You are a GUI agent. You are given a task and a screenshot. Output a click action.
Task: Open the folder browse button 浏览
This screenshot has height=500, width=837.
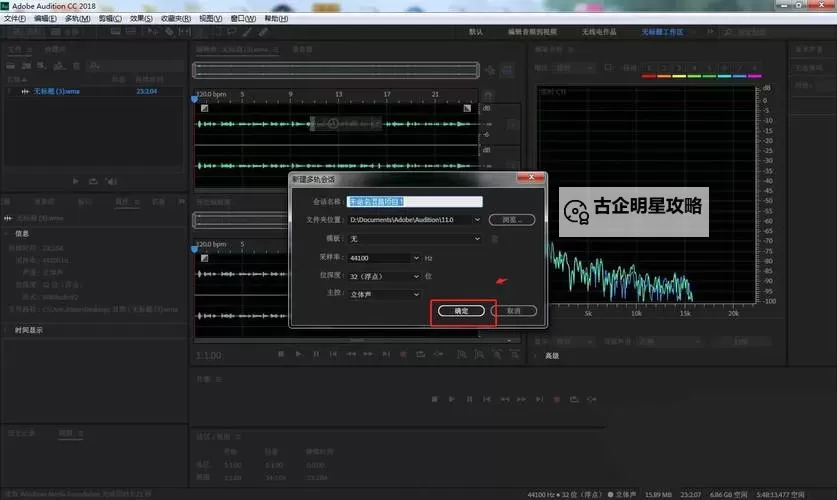coord(511,219)
